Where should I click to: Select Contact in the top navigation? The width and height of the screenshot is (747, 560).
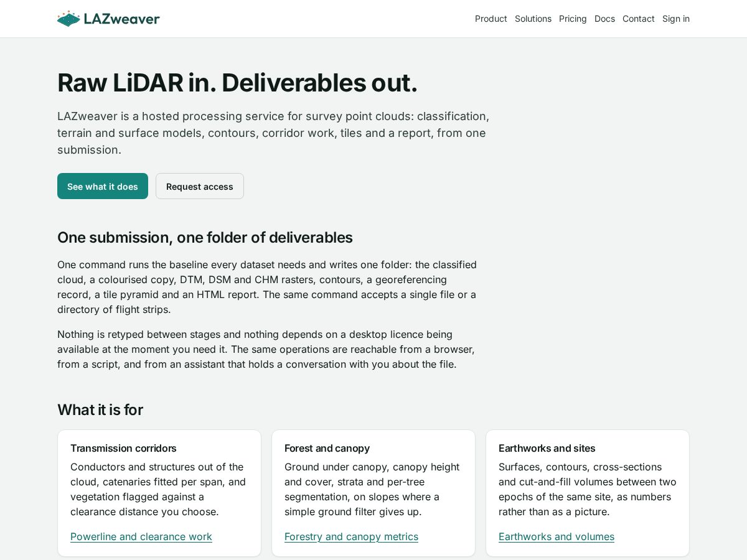[638, 19]
